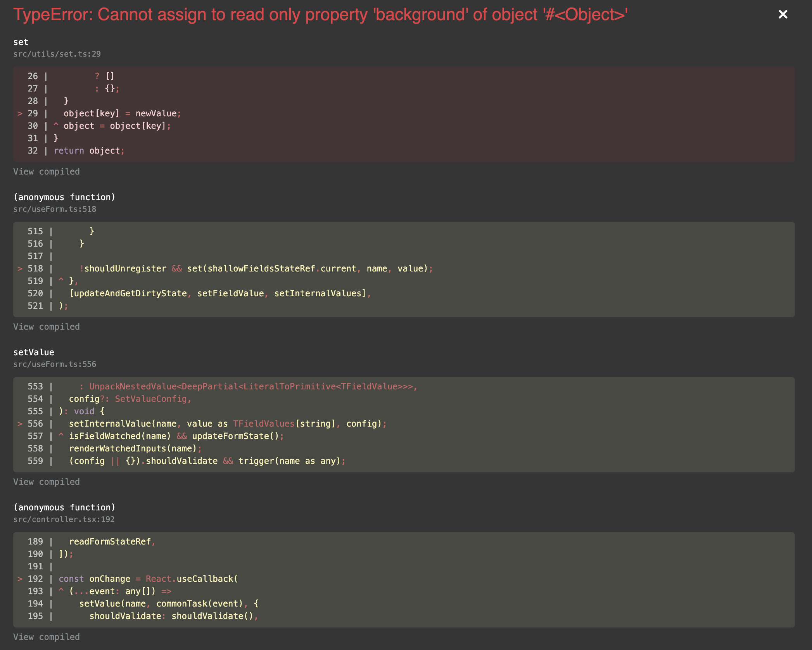Click View compiled at the bottom frame
Image resolution: width=812 pixels, height=650 pixels.
(46, 636)
